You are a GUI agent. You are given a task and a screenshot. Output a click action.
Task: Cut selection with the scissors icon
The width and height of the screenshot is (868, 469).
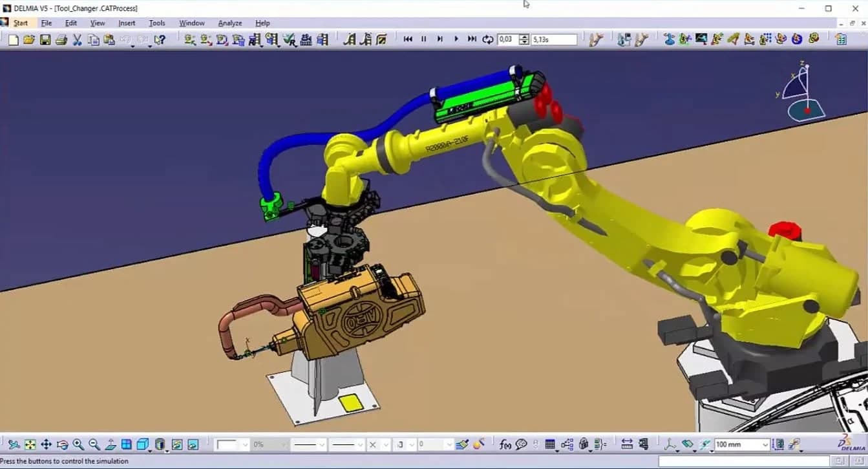click(x=77, y=39)
